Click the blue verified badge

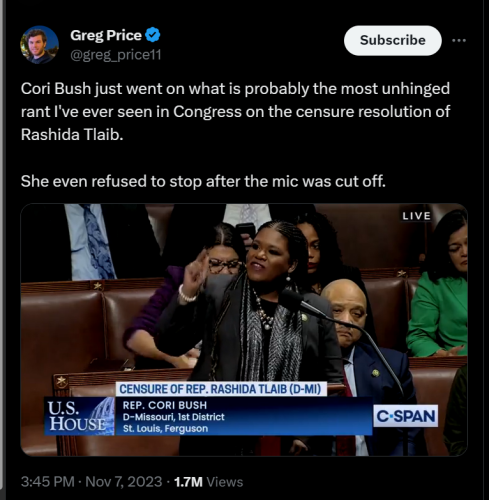pyautogui.click(x=153, y=35)
